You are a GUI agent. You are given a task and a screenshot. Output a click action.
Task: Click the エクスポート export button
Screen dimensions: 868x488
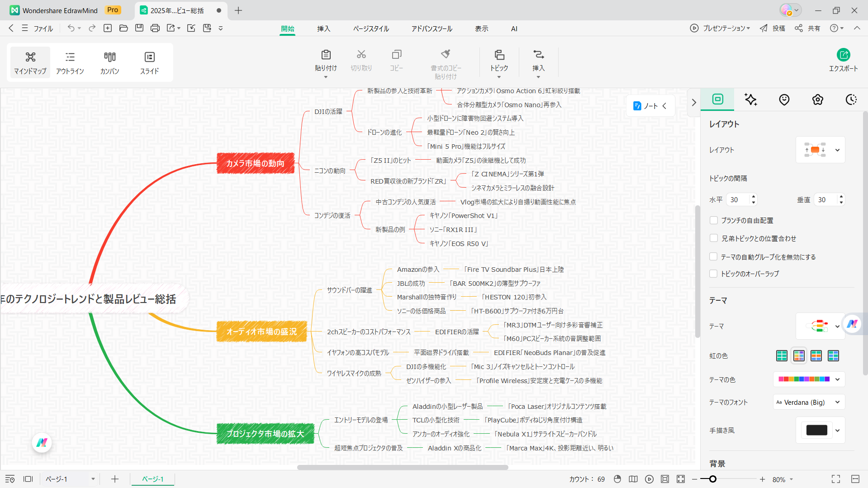coord(844,60)
